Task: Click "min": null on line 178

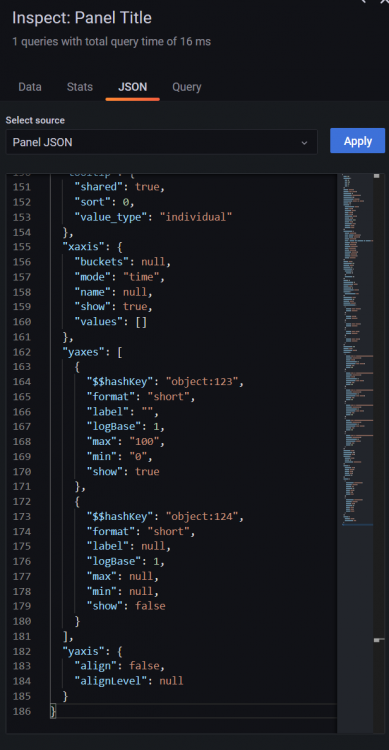Action: pyautogui.click(x=123, y=591)
